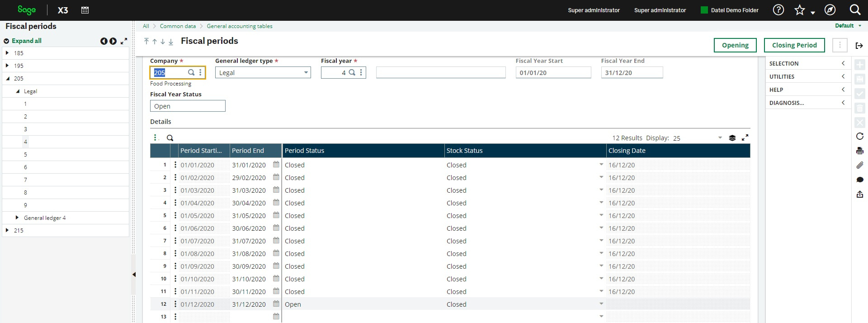
Task: Click the global search magnifier icon
Action: click(855, 10)
